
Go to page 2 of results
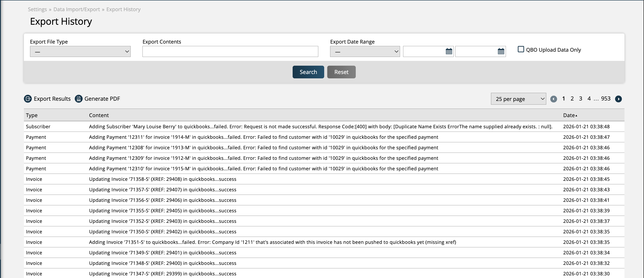[x=572, y=99]
